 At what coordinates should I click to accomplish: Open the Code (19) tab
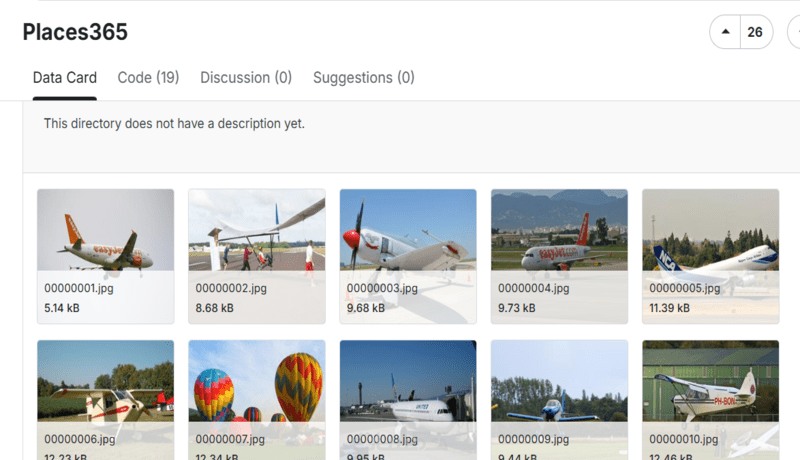[148, 78]
